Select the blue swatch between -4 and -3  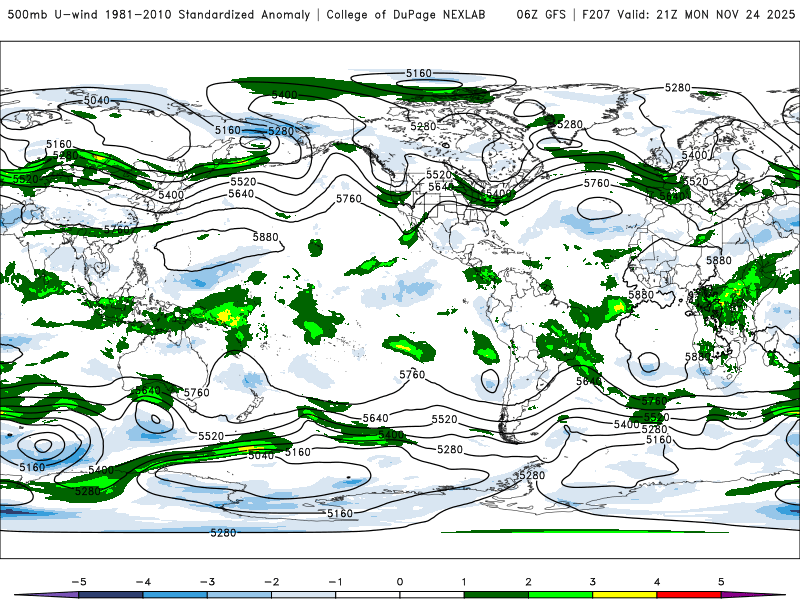pyautogui.click(x=175, y=595)
